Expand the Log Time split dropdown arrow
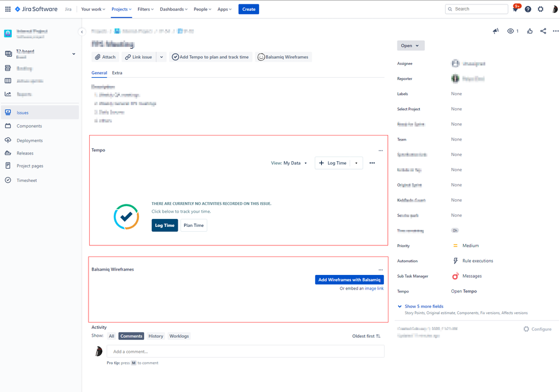560x392 pixels. 357,163
